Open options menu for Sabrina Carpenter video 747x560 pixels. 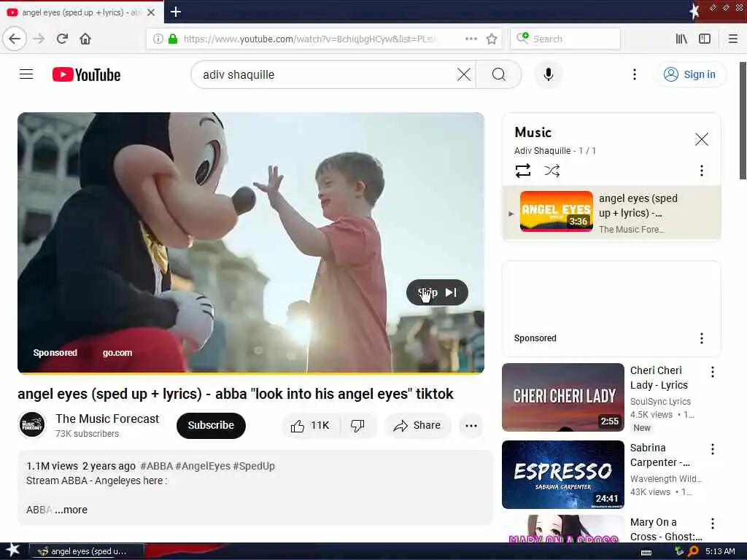coord(712,449)
